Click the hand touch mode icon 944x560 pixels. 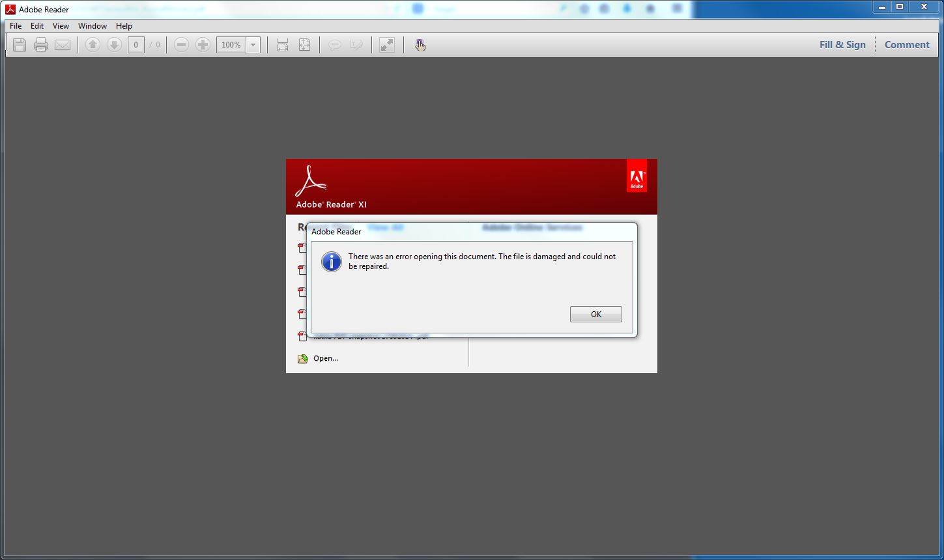pyautogui.click(x=420, y=45)
